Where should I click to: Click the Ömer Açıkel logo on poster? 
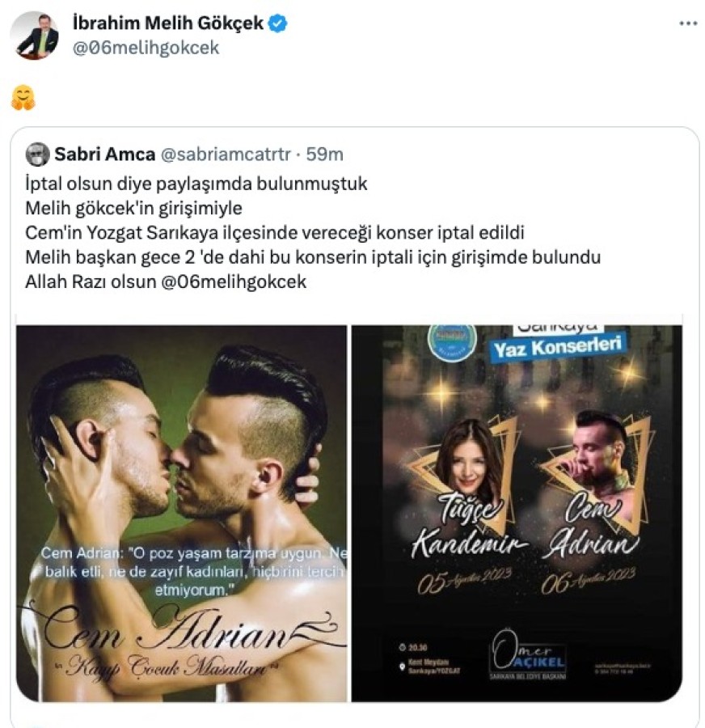coord(528,655)
